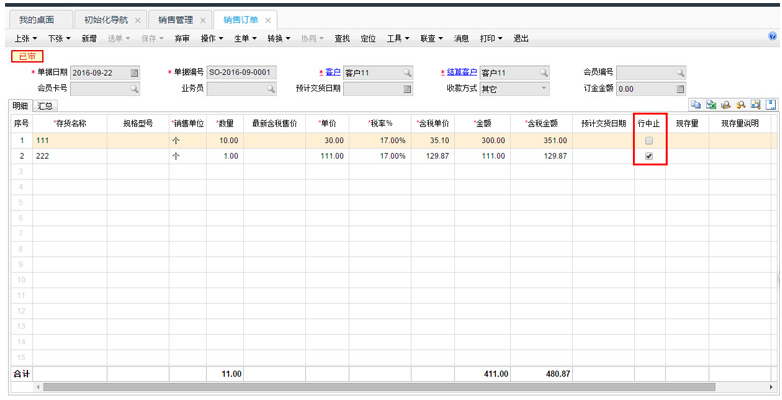Open the 上张 dropdown menu
Viewport: 782px width, 400px height.
click(25, 38)
